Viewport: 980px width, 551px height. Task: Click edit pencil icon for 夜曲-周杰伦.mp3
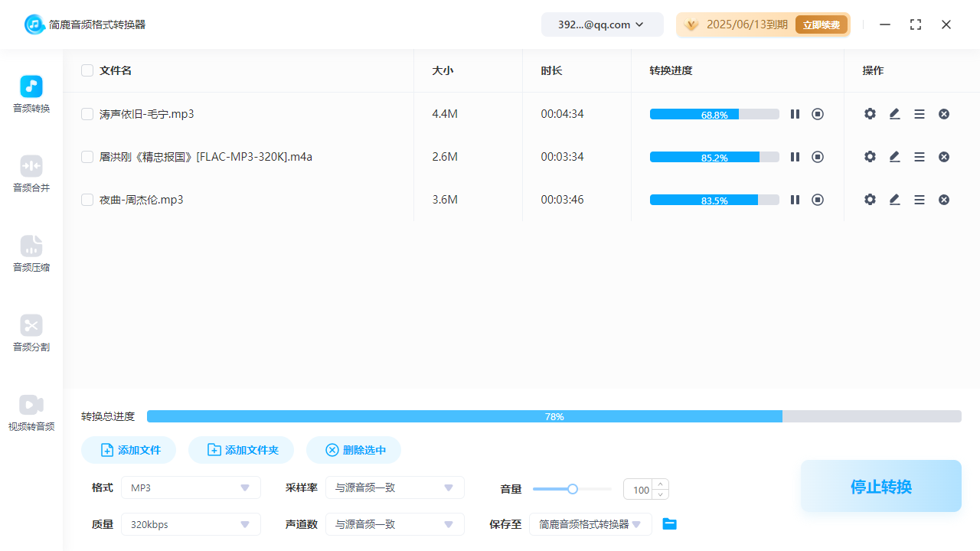point(894,200)
